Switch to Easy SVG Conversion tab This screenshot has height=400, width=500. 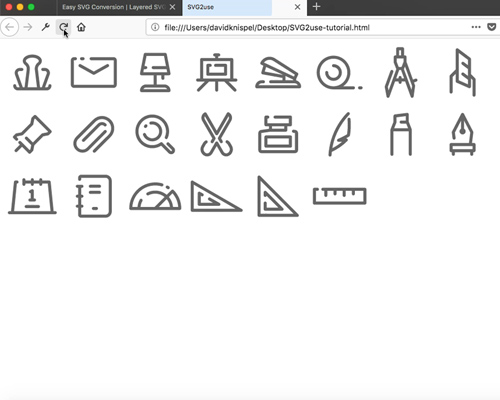pyautogui.click(x=113, y=7)
